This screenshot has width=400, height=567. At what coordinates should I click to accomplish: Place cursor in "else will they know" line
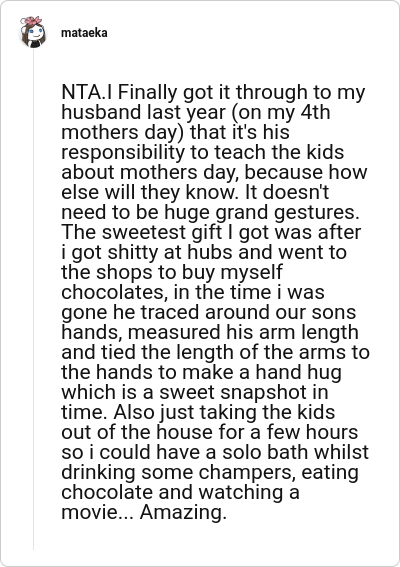click(195, 192)
